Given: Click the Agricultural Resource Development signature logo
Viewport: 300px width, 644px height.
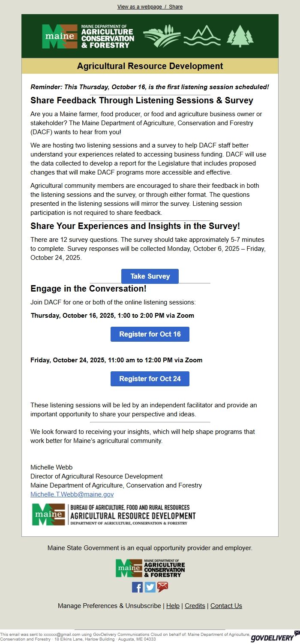Looking at the screenshot, I should (114, 515).
